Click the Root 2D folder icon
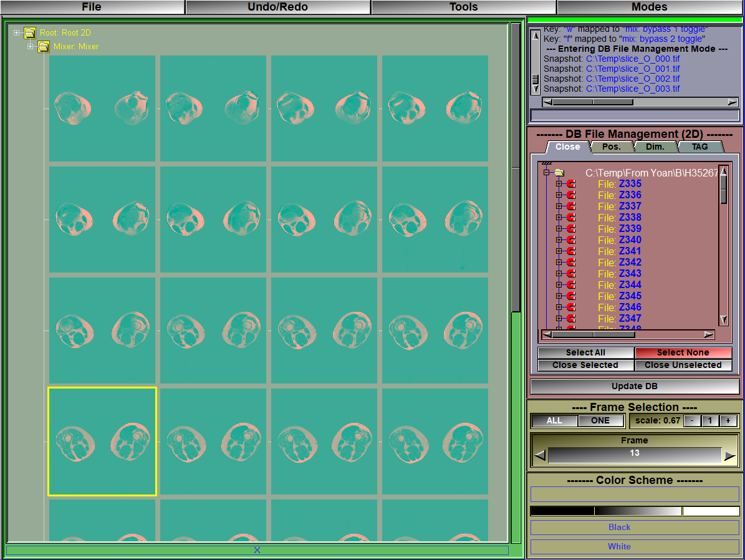The width and height of the screenshot is (745, 560). point(30,33)
